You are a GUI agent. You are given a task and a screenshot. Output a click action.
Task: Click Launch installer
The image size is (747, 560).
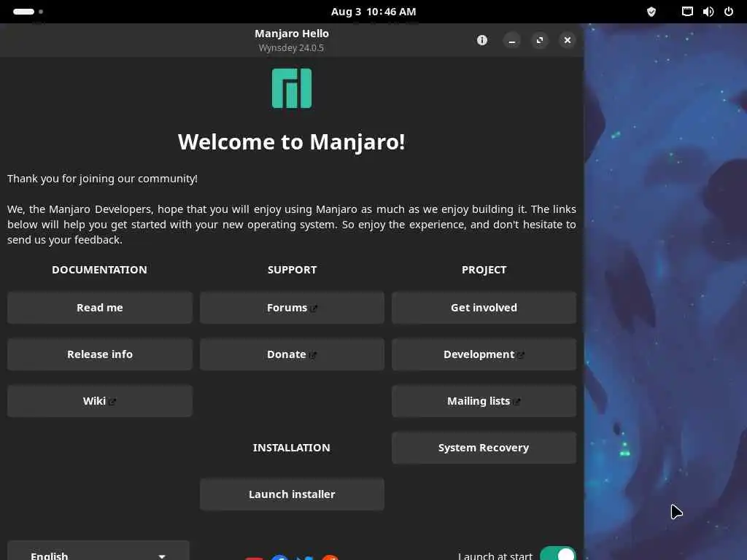[x=292, y=494]
